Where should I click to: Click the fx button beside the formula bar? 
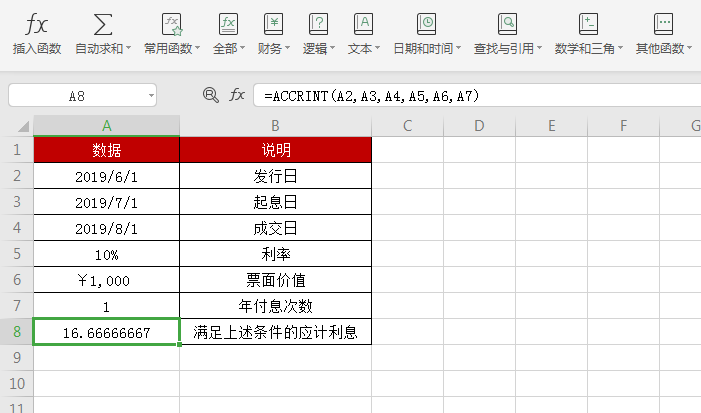pyautogui.click(x=237, y=95)
